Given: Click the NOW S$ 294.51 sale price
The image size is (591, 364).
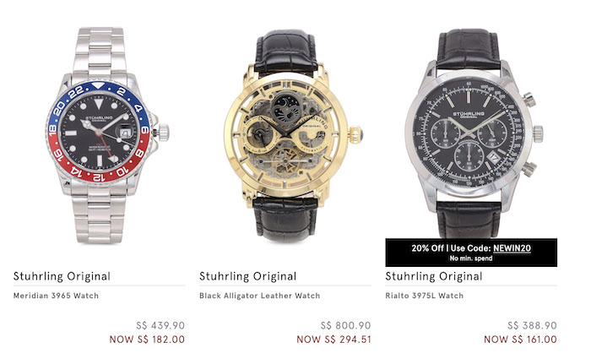Looking at the screenshot, I should click(x=333, y=340).
